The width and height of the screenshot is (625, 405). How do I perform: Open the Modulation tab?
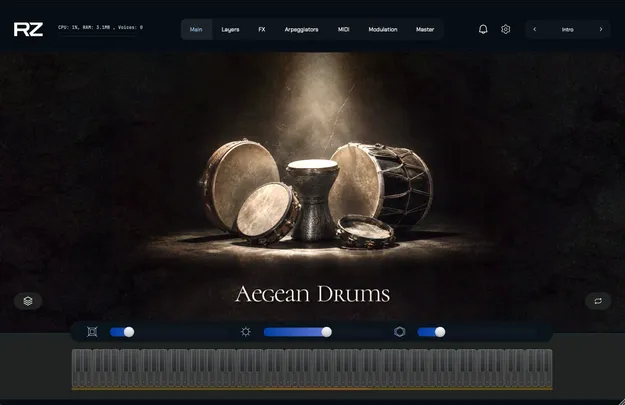[x=383, y=29]
